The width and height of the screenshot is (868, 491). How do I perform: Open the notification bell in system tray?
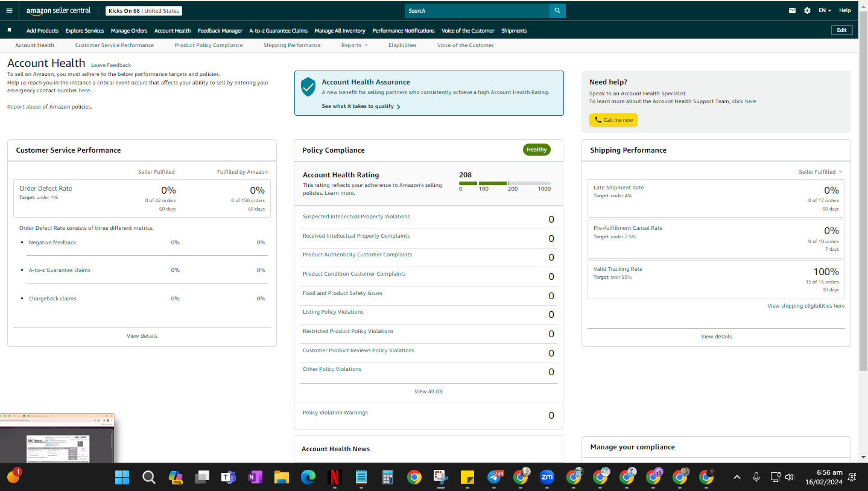(852, 477)
